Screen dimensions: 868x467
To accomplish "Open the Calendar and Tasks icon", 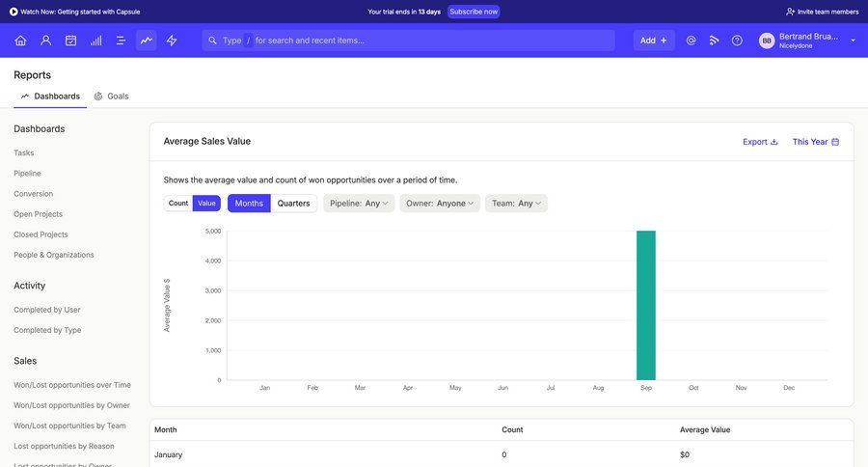I will pos(70,41).
